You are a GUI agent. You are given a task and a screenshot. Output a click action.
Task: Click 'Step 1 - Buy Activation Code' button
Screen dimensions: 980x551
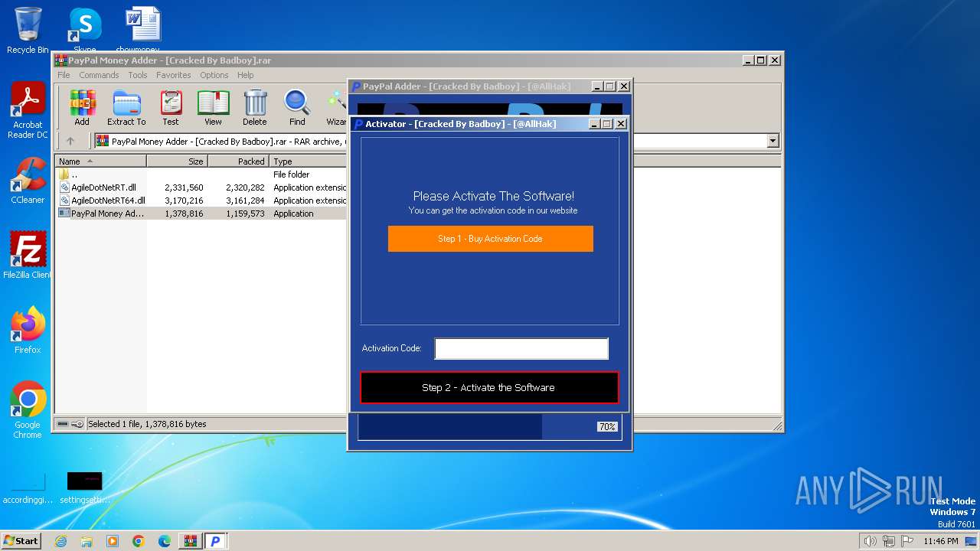491,239
